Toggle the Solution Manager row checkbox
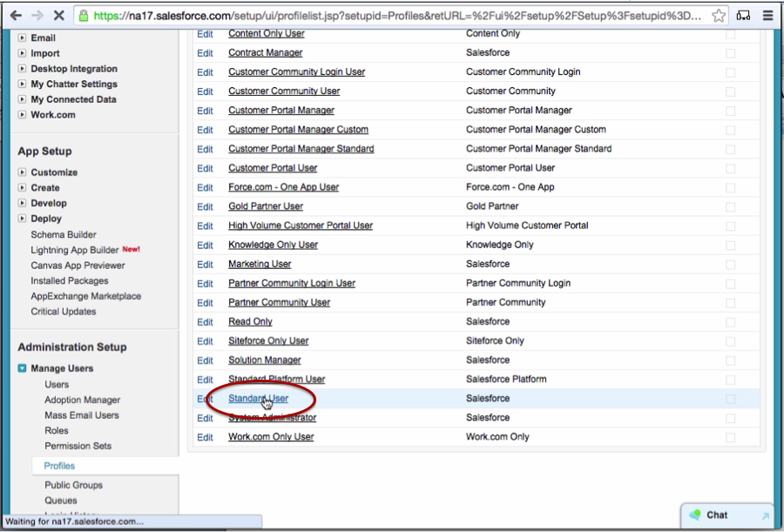Screen dimensions: 784x532 (731, 360)
